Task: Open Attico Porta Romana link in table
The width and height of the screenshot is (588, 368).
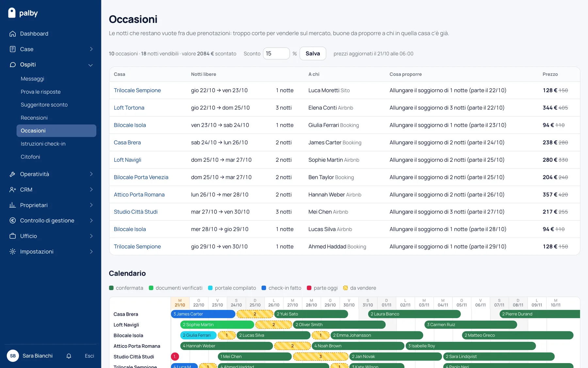Action: [x=139, y=195]
